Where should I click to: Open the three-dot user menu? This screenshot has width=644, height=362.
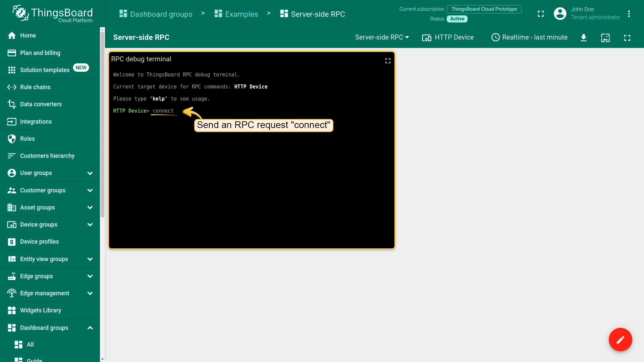[x=629, y=14]
